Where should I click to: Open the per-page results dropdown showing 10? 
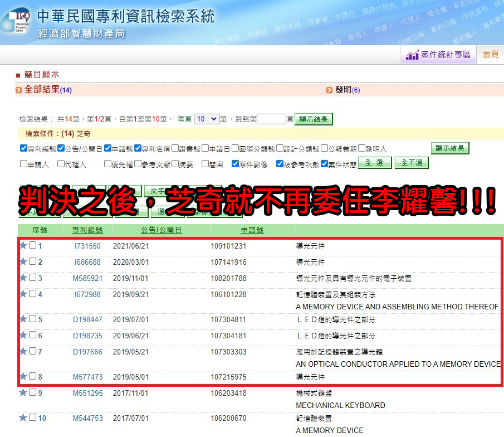pos(207,119)
